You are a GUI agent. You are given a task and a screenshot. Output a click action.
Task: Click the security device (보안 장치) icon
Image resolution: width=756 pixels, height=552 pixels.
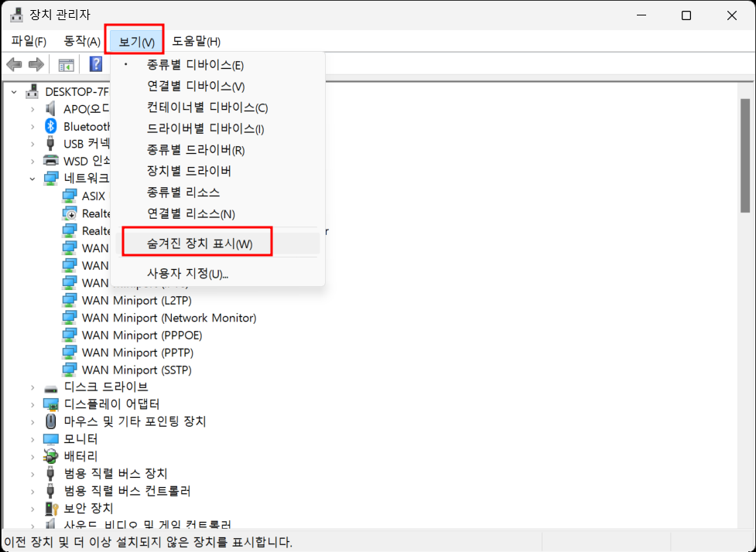coord(51,508)
